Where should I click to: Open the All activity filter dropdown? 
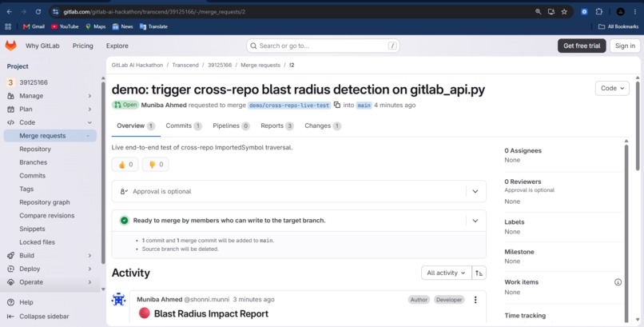446,273
